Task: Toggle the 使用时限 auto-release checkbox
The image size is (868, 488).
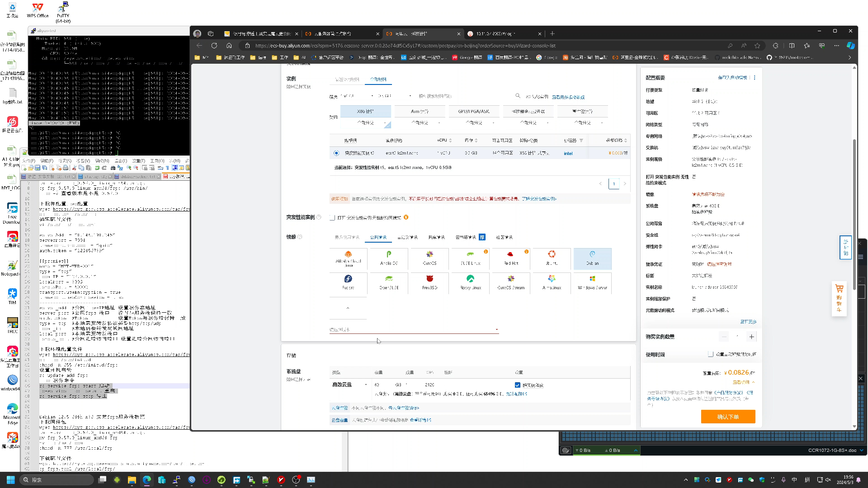Action: pos(711,354)
